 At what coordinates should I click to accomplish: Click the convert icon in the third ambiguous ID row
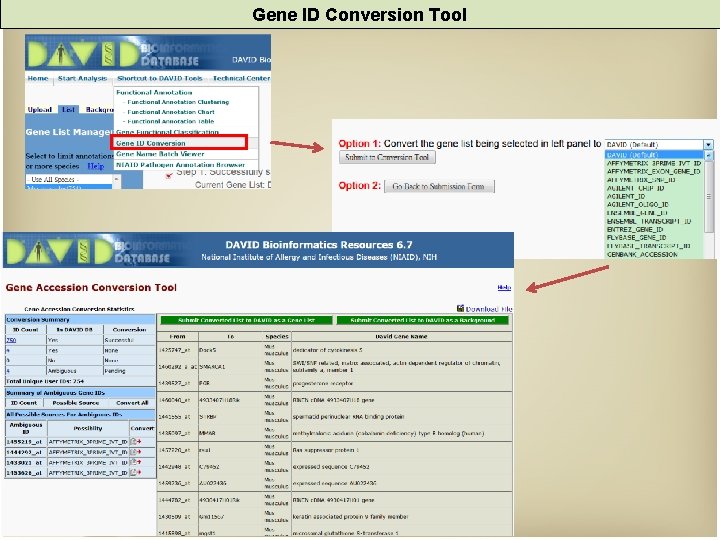[136, 462]
